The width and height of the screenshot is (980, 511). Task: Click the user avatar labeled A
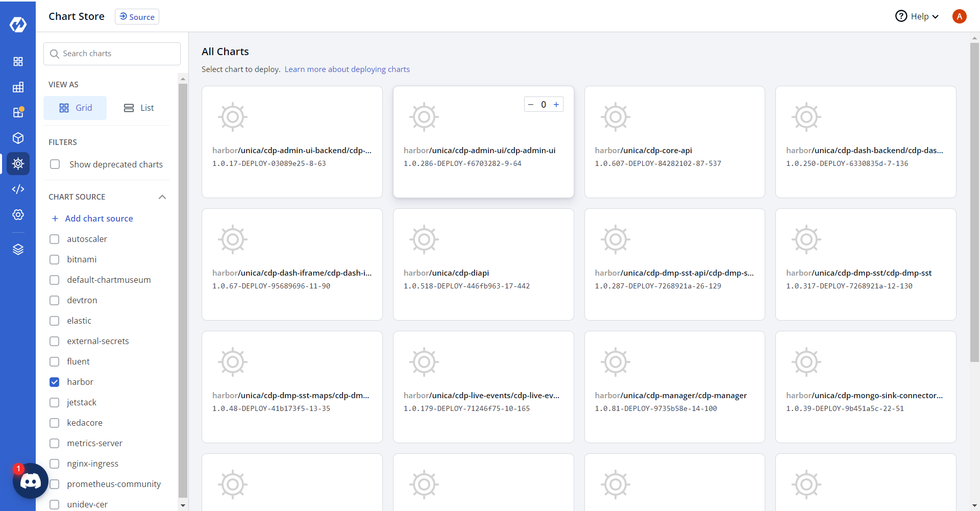959,16
